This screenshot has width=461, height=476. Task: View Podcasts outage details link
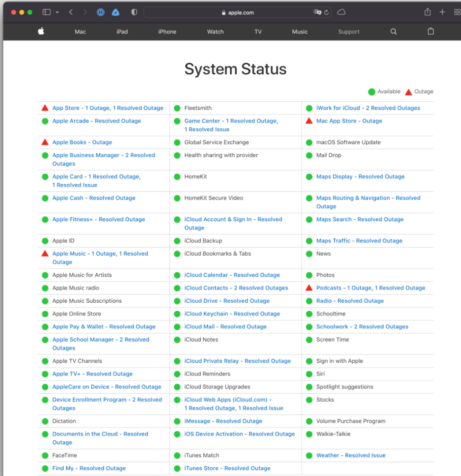pyautogui.click(x=371, y=288)
